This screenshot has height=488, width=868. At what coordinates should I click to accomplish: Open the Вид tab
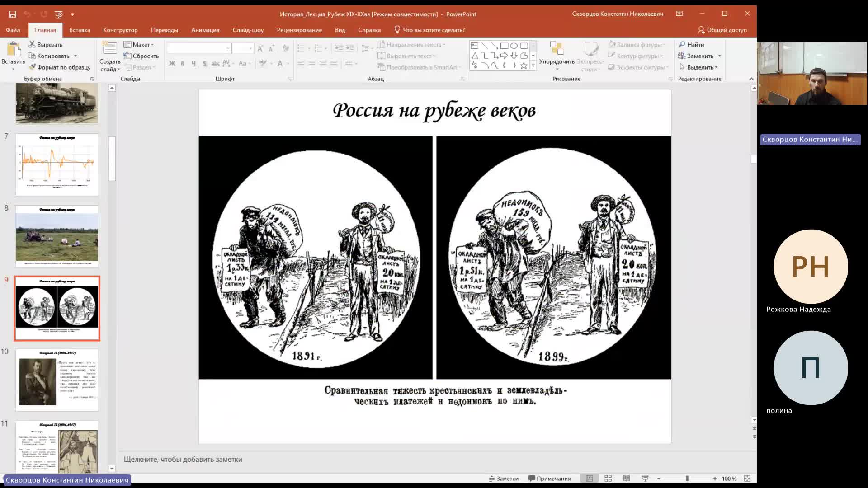[x=340, y=30]
